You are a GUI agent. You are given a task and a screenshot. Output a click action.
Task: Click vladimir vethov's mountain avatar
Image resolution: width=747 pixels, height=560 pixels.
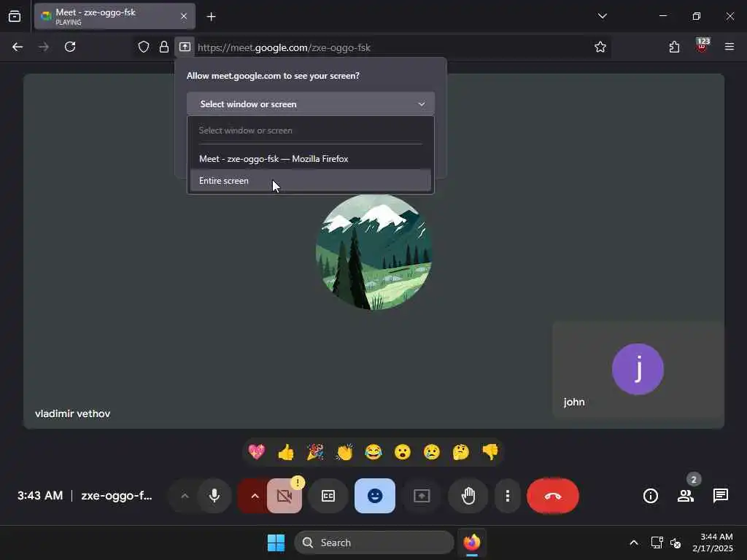pyautogui.click(x=374, y=252)
